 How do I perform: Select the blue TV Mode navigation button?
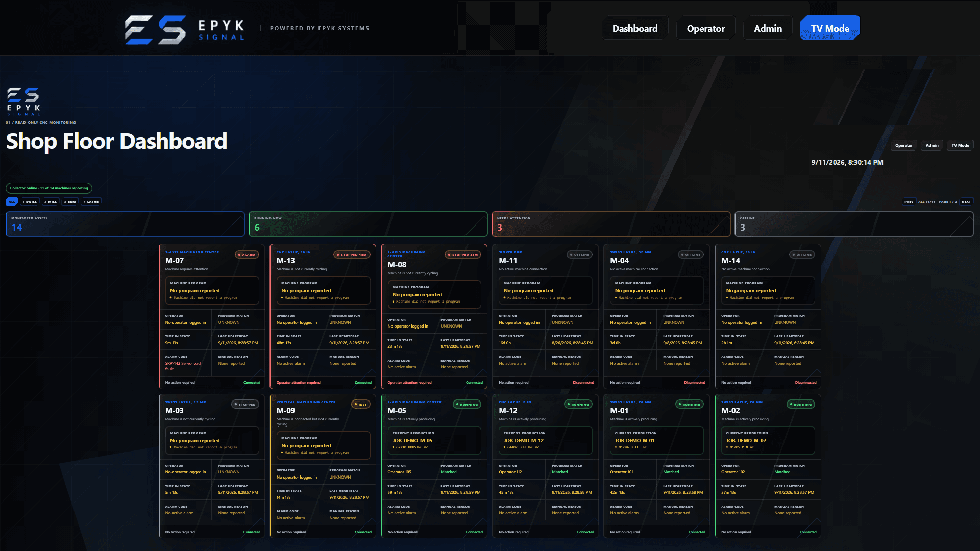[830, 28]
